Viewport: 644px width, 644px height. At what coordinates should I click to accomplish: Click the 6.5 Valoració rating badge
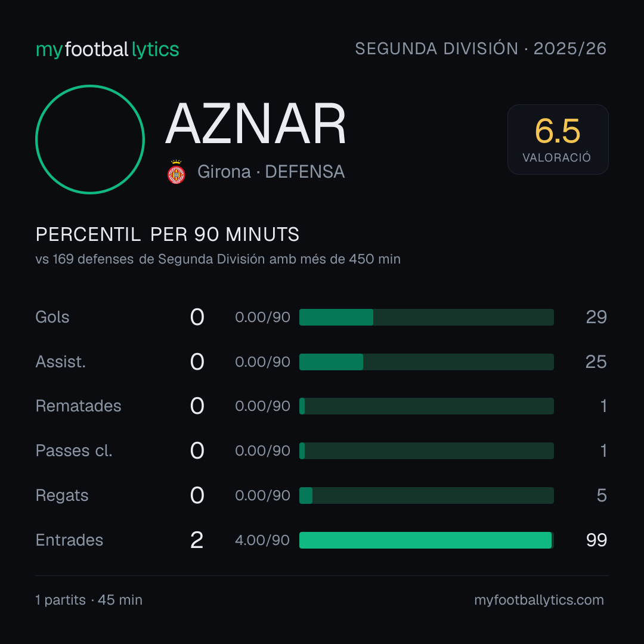558,139
